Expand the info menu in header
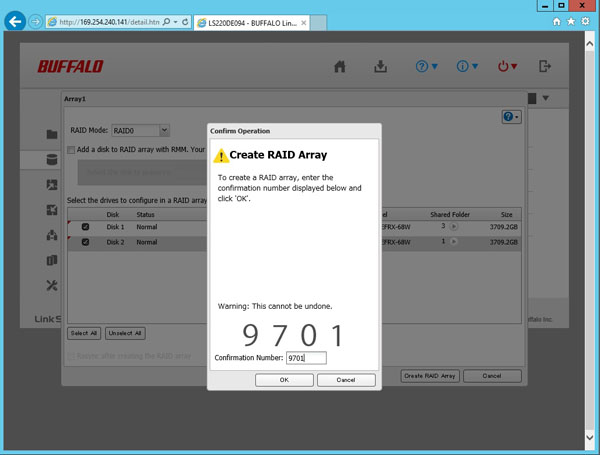The width and height of the screenshot is (600, 455). click(x=468, y=67)
